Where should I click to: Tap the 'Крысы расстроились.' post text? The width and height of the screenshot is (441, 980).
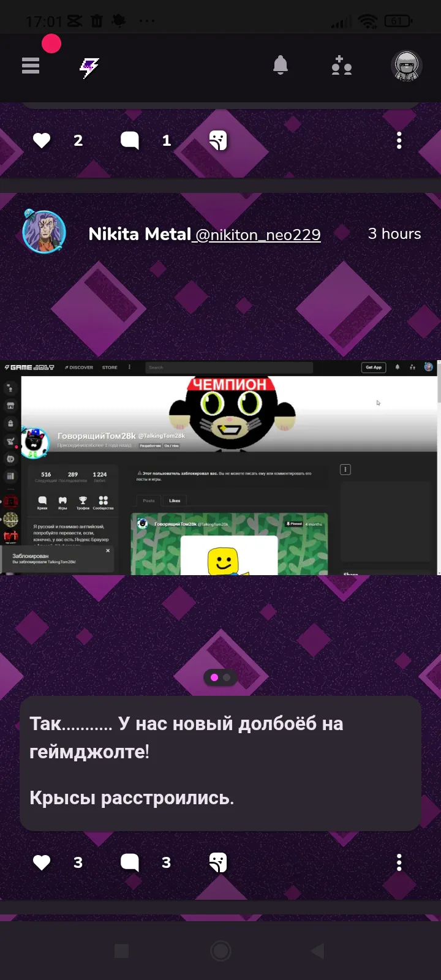point(132,798)
